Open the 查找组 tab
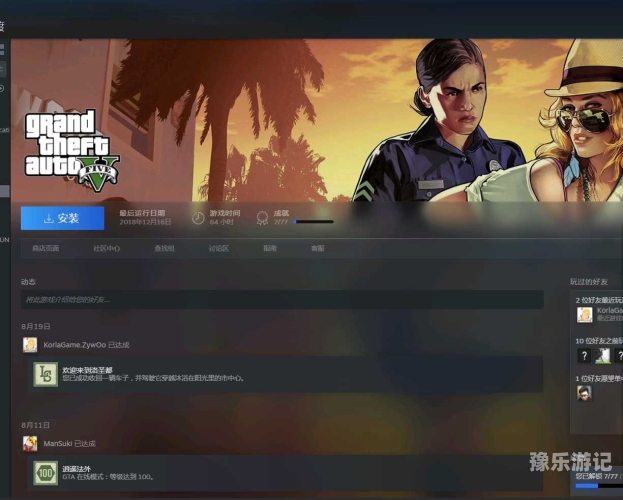 tap(164, 248)
